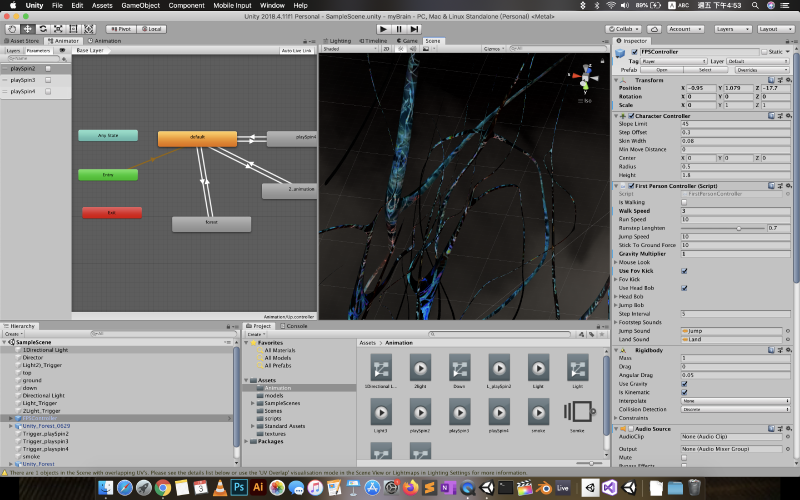800x500 pixels.
Task: Open the Layers dropdown
Action: pos(731,29)
